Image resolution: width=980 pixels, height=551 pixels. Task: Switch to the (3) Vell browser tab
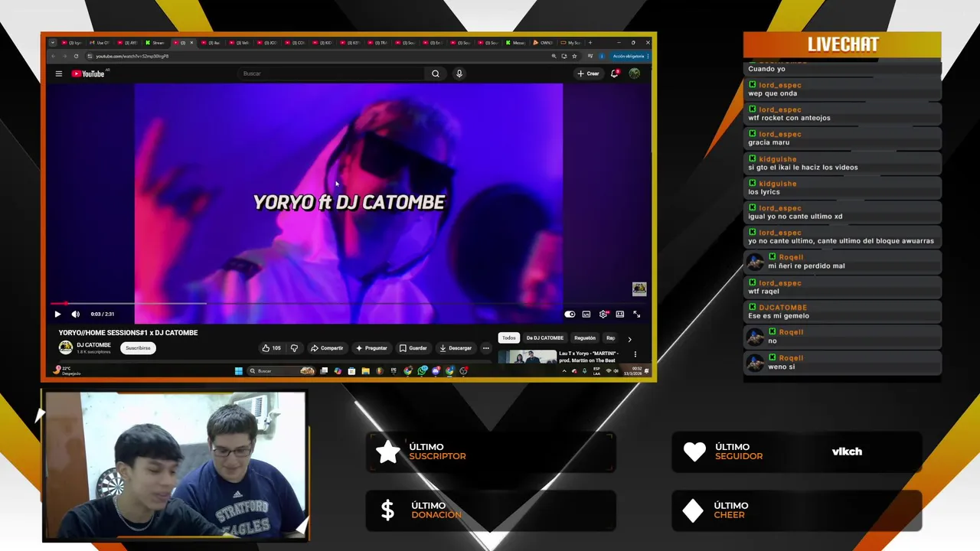[240, 43]
